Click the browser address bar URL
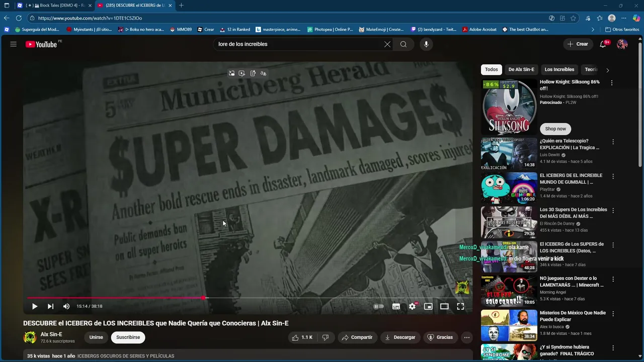The width and height of the screenshot is (644, 362). click(x=90, y=18)
